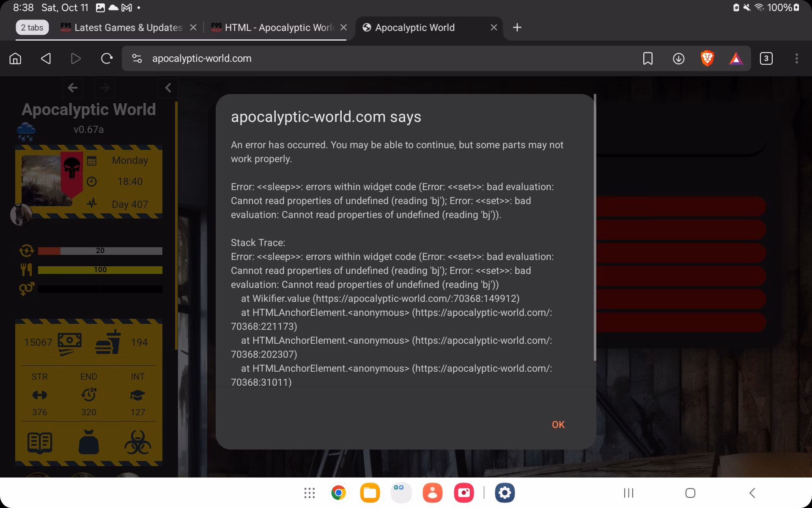Open the inventory bag icon
The image size is (812, 508).
tap(89, 442)
